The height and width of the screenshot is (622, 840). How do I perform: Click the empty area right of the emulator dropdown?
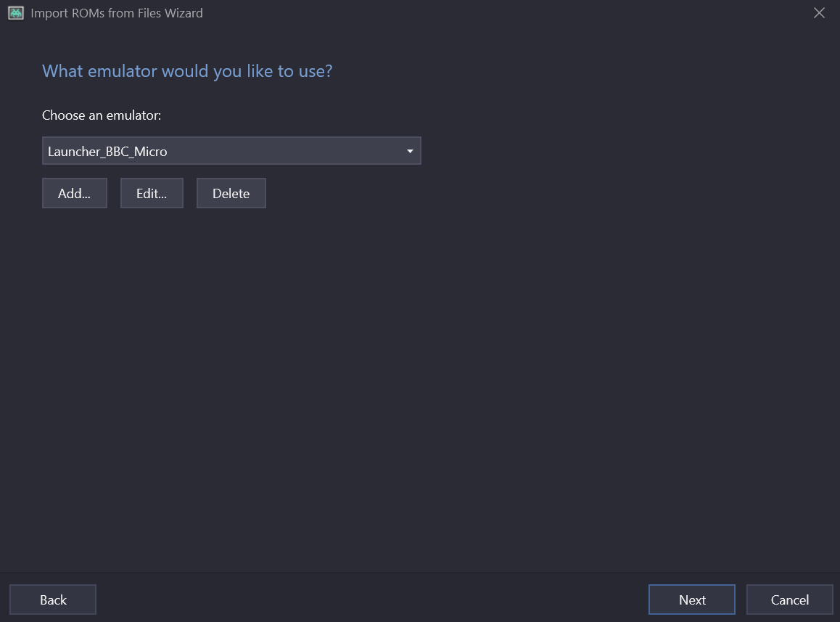617,151
